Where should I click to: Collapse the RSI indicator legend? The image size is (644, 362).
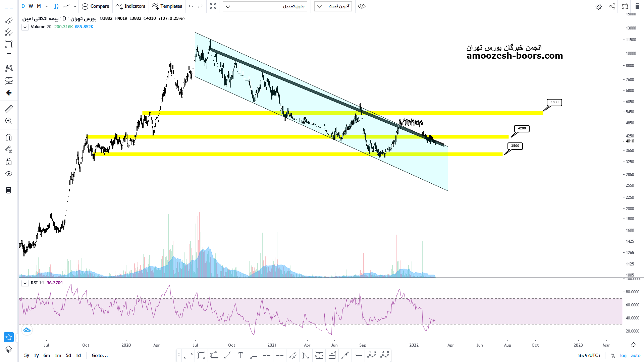(x=25, y=283)
